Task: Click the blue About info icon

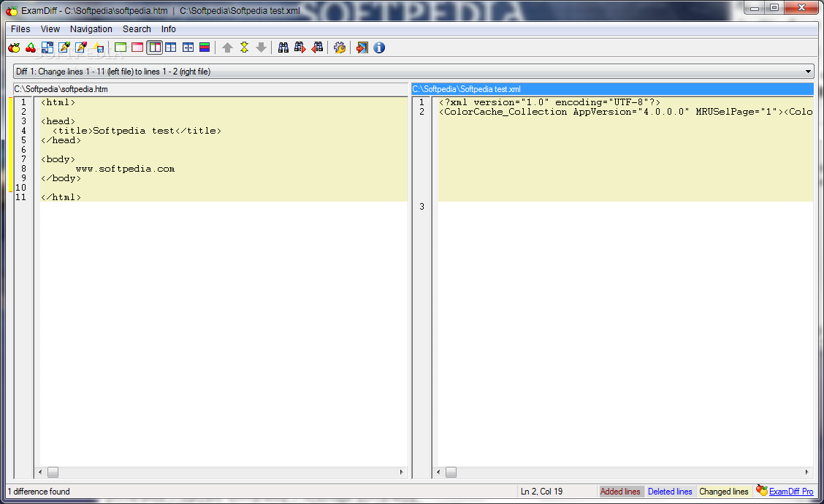Action: (x=379, y=47)
